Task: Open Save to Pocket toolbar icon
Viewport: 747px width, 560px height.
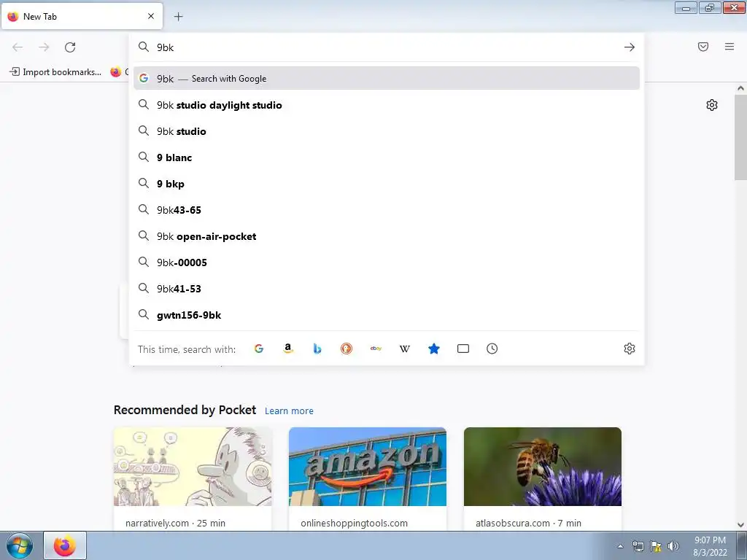Action: (703, 47)
